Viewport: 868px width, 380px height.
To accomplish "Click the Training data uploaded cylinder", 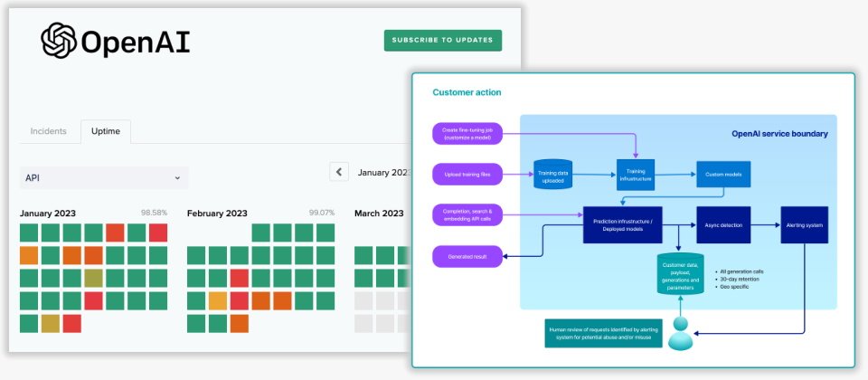I will tap(553, 175).
